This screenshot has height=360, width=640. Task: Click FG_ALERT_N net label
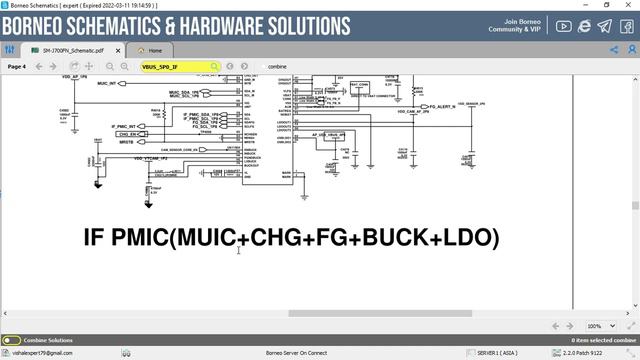click(442, 107)
